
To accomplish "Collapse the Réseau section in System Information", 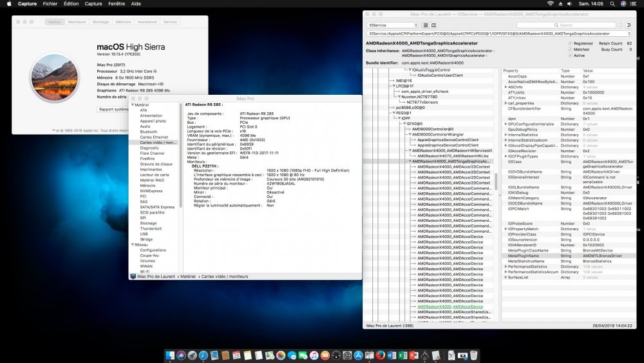I will (x=133, y=244).
